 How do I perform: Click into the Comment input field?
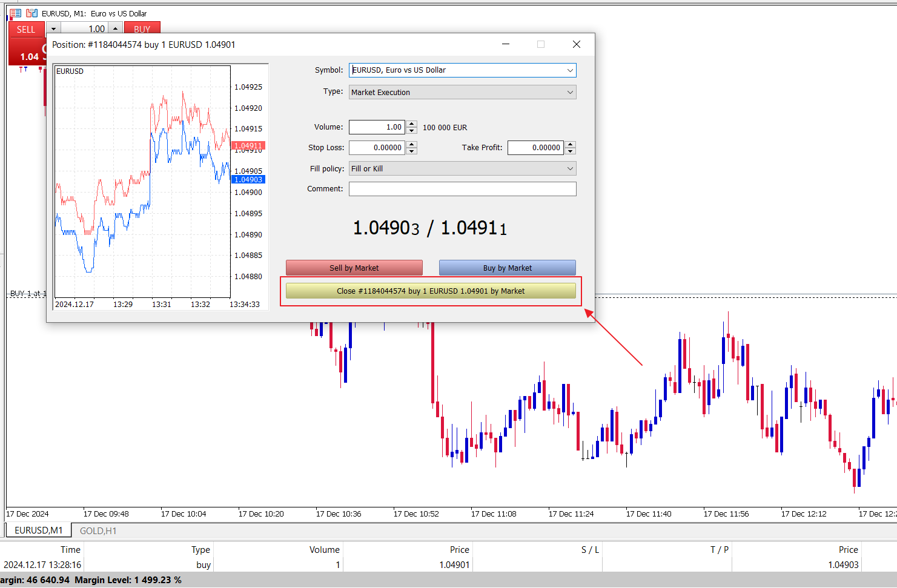(x=463, y=189)
